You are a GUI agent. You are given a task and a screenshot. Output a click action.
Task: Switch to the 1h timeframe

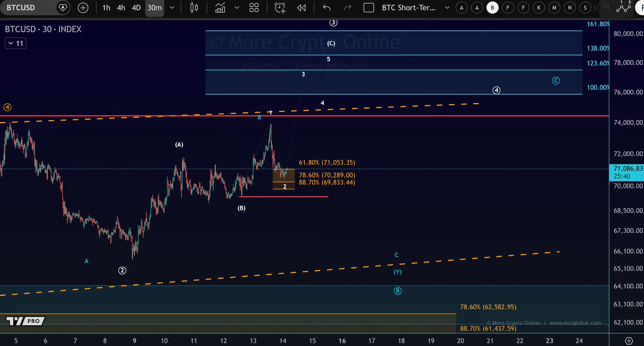pos(106,8)
